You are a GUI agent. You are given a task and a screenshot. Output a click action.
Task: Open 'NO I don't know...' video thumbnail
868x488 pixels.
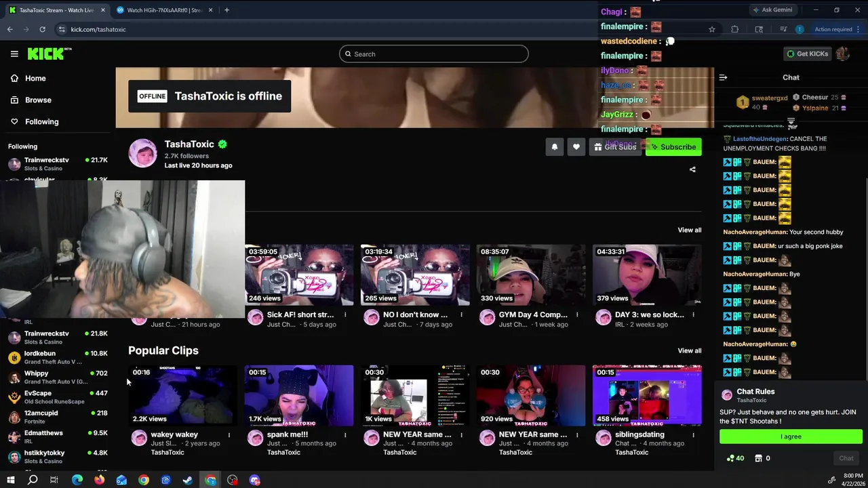(x=415, y=275)
